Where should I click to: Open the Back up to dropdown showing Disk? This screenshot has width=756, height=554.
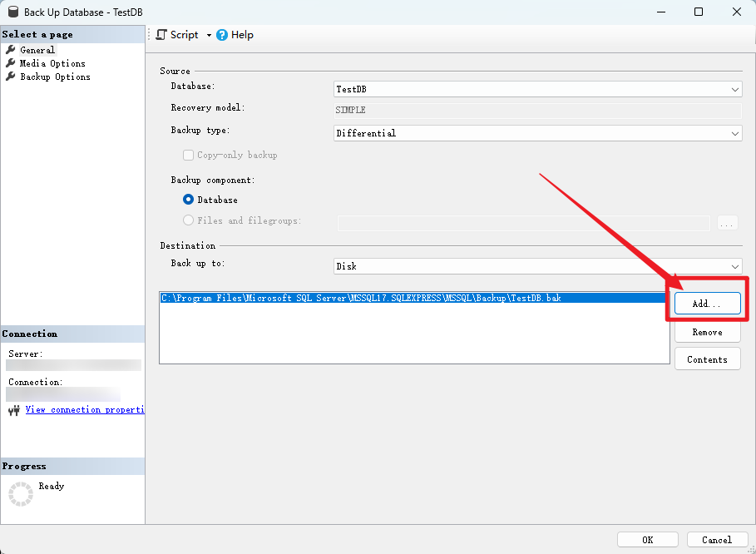point(537,266)
